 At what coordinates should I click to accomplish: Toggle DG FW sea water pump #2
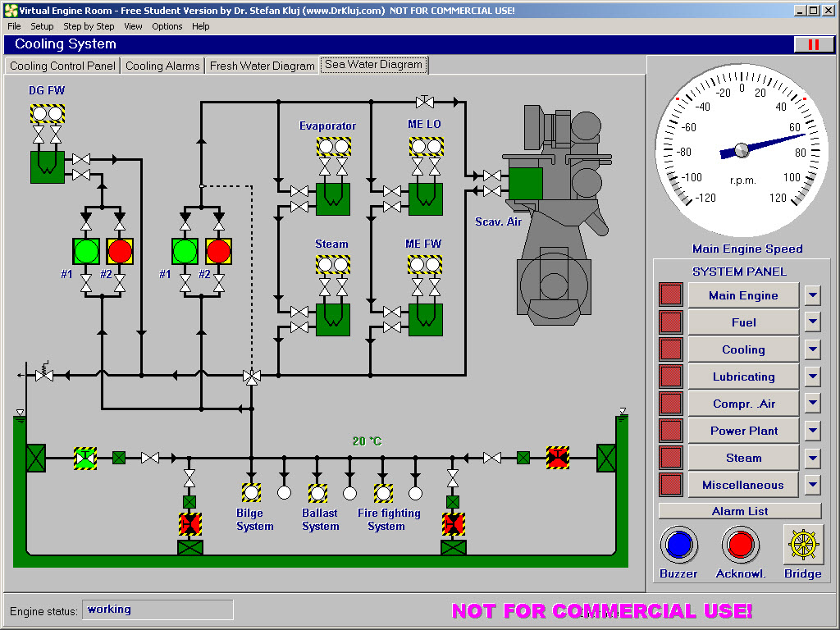[x=120, y=250]
